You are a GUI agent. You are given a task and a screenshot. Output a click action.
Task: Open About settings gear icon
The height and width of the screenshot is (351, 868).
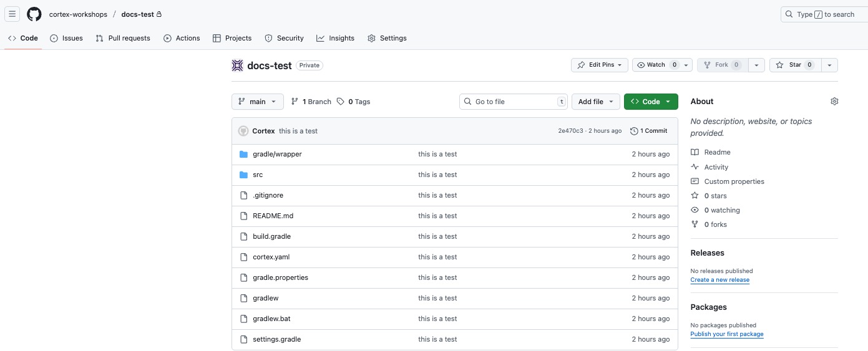pos(834,101)
